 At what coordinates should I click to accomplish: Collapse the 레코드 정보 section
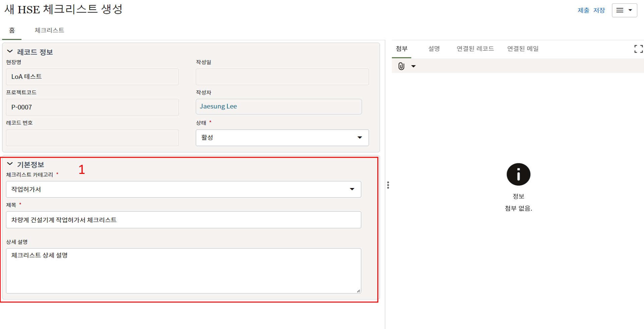tap(10, 52)
